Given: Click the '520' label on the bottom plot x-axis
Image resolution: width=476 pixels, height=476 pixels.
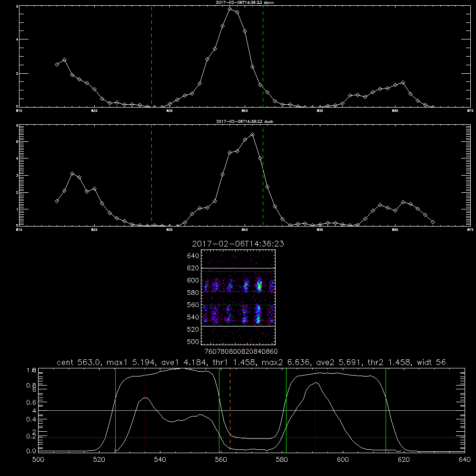Looking at the screenshot, I should pyautogui.click(x=99, y=460).
